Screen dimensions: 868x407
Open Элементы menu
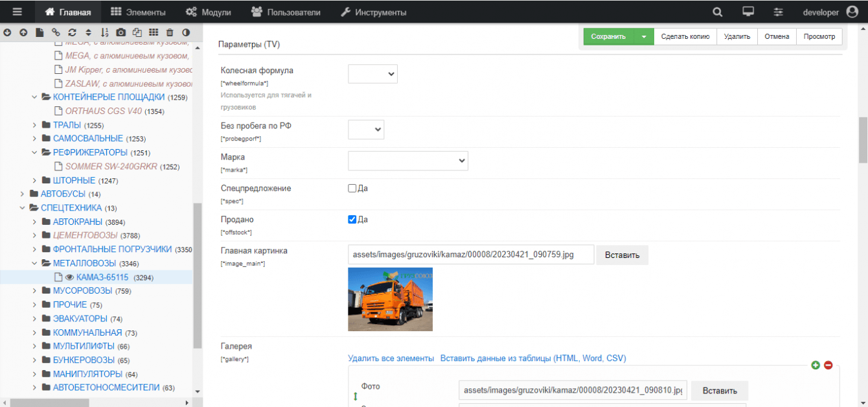pyautogui.click(x=138, y=12)
